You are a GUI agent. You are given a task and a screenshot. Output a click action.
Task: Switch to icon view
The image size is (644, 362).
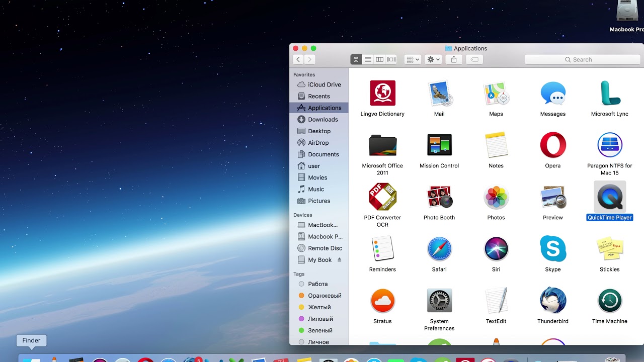tap(356, 59)
